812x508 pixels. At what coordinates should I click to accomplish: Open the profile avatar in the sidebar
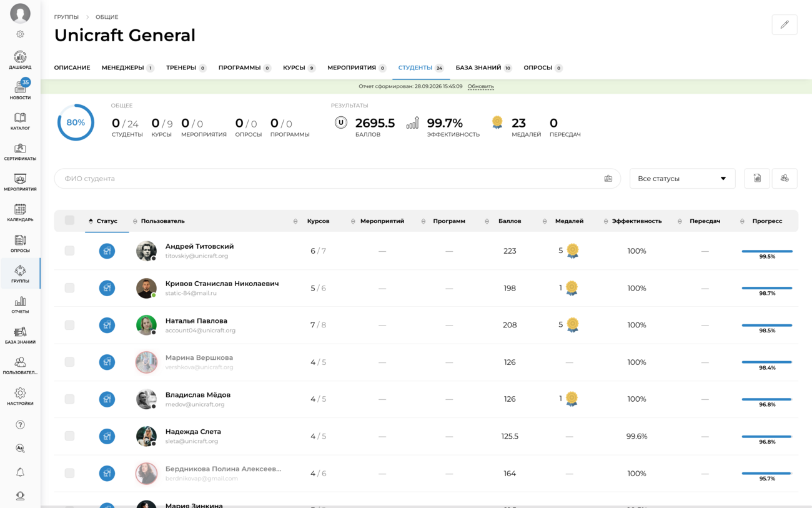tap(20, 13)
